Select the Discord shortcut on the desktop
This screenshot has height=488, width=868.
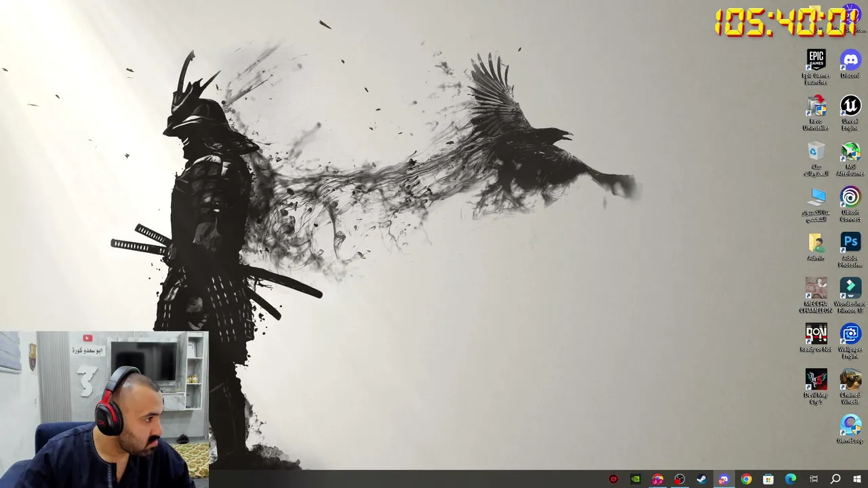850,64
